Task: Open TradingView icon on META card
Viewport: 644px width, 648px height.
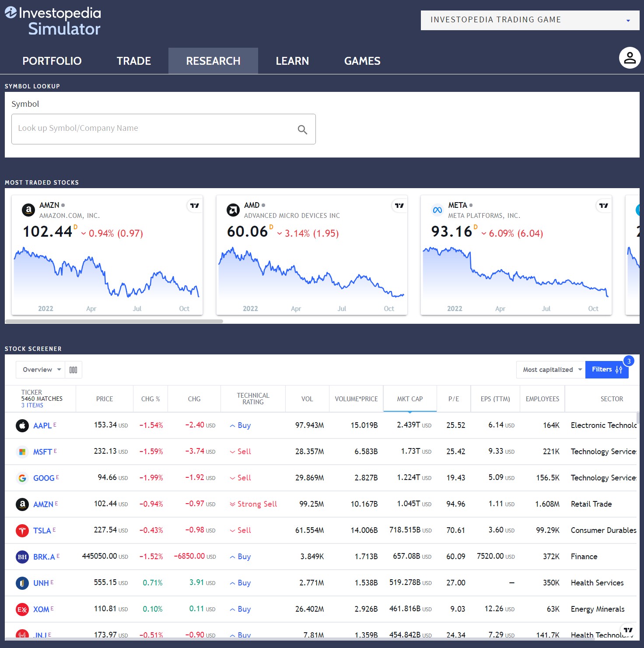Action: (604, 205)
